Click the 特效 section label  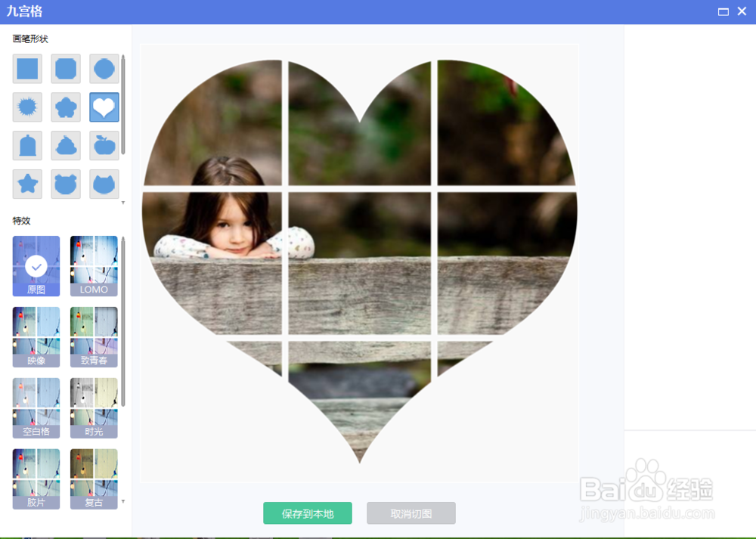click(x=22, y=221)
